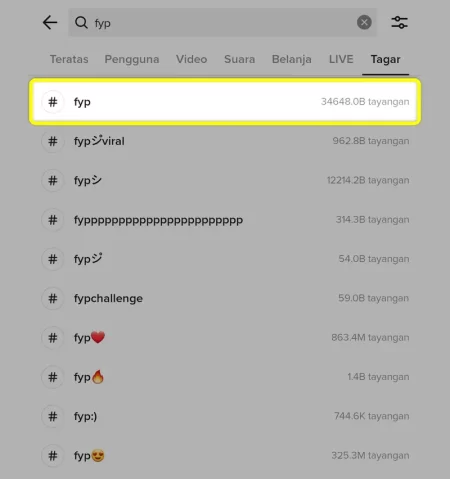Open the LIVE tab

point(341,59)
